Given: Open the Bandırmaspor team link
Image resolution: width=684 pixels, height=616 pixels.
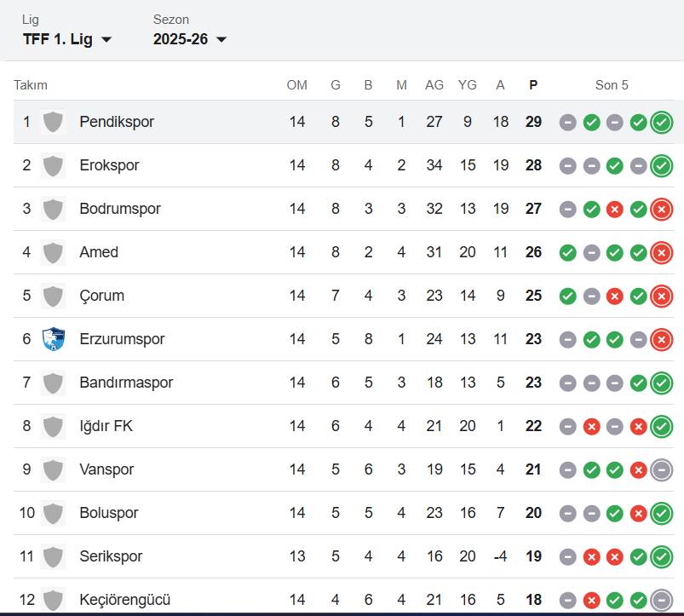Looking at the screenshot, I should (x=126, y=383).
